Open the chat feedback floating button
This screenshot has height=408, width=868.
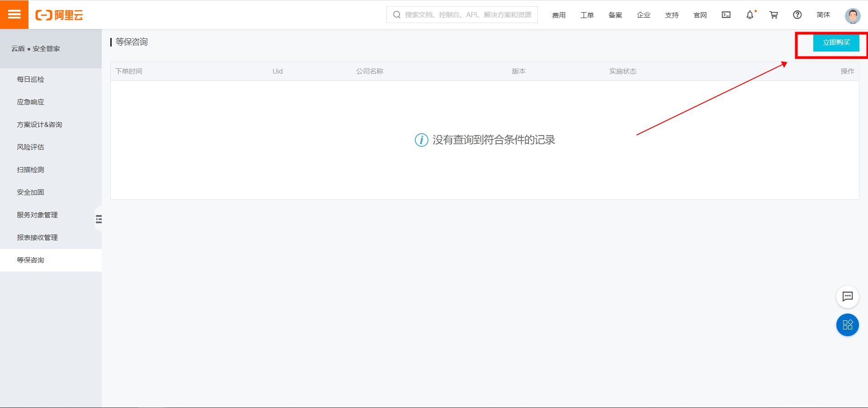(848, 297)
